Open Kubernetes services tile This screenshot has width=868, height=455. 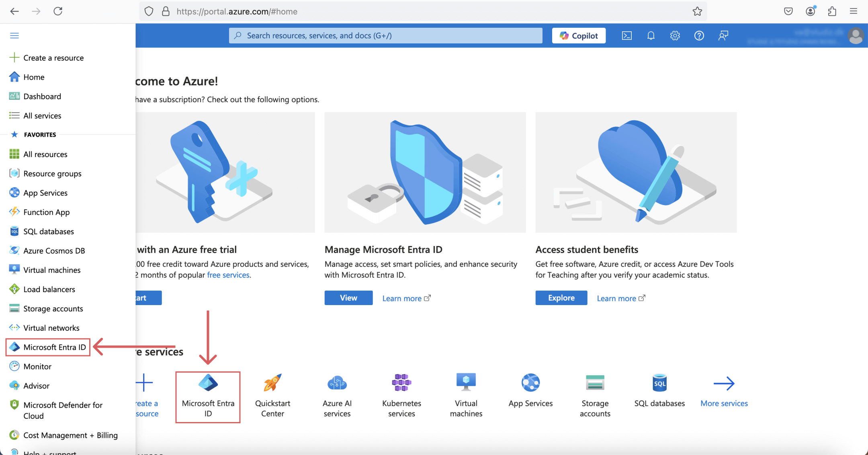click(x=401, y=396)
